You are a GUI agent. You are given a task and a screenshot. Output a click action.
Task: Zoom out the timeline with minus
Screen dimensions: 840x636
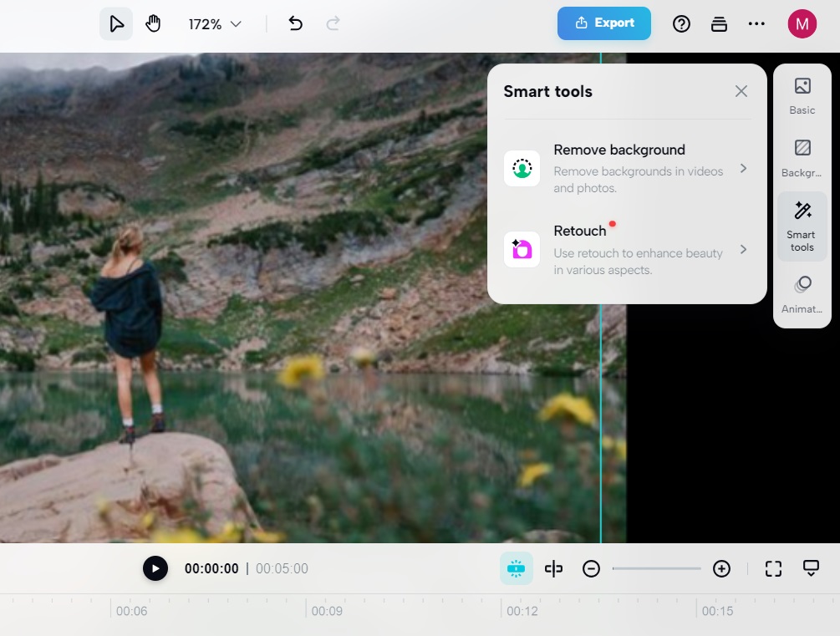point(591,568)
